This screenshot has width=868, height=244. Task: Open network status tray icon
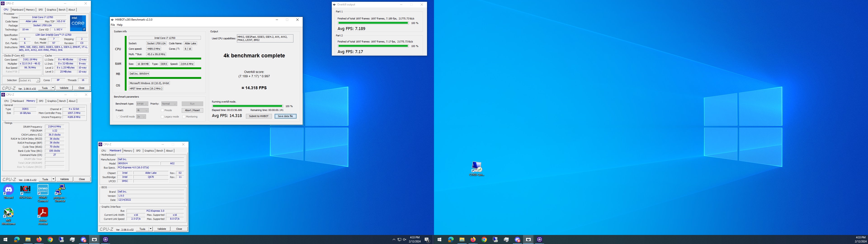click(399, 240)
